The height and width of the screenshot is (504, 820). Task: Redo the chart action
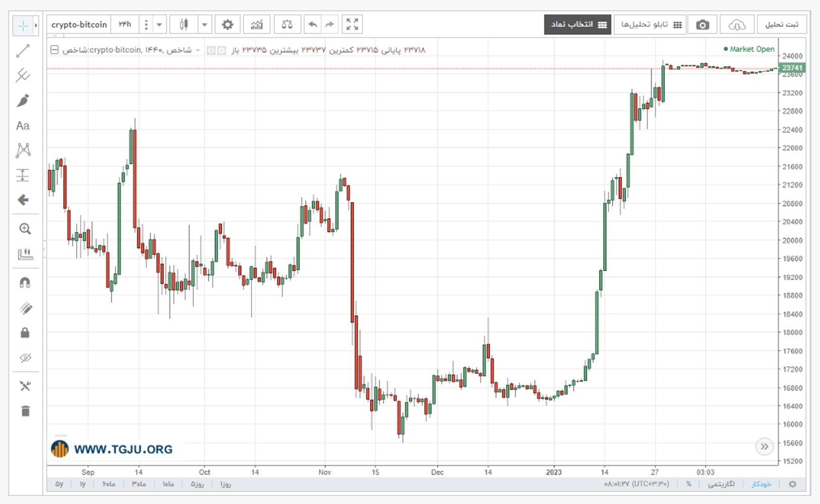tap(330, 24)
